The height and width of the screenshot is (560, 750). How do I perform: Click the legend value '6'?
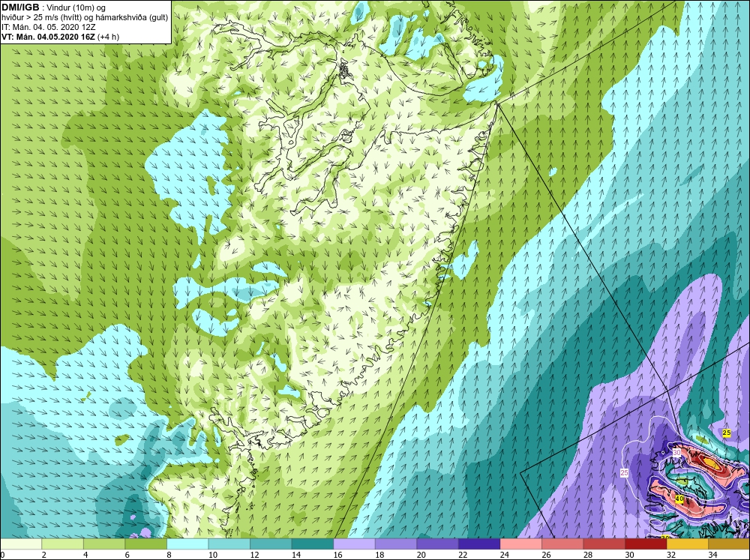coord(127,555)
